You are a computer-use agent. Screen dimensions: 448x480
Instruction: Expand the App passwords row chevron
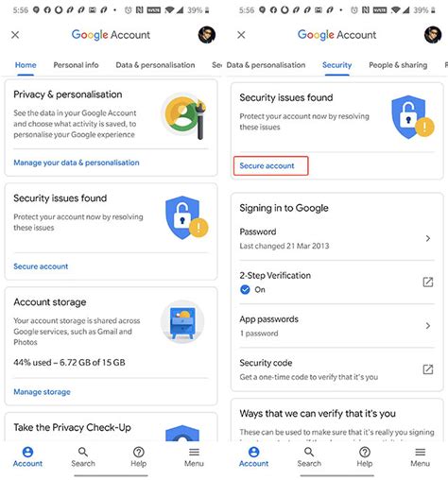click(428, 326)
